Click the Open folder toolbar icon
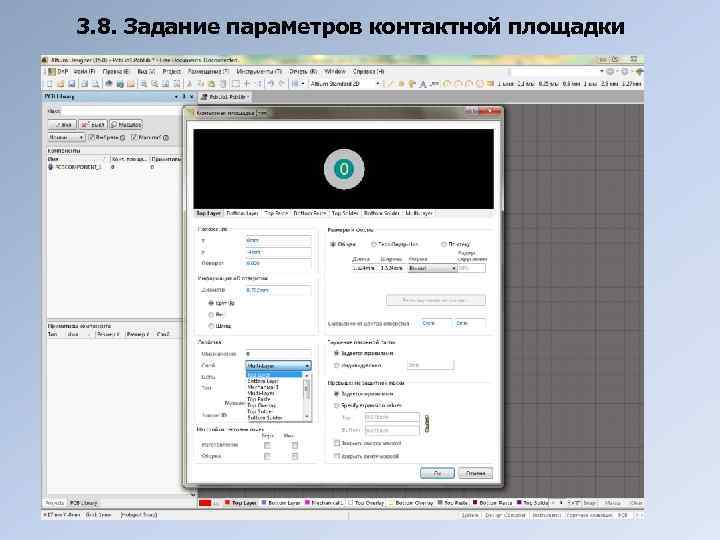The height and width of the screenshot is (540, 720). coord(61,84)
